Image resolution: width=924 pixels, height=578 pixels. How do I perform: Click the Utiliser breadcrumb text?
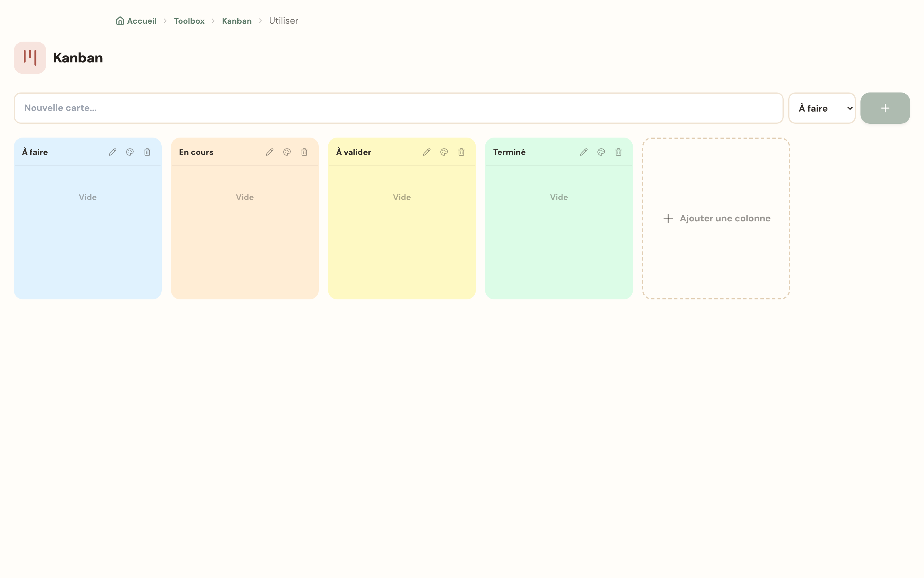(x=284, y=21)
